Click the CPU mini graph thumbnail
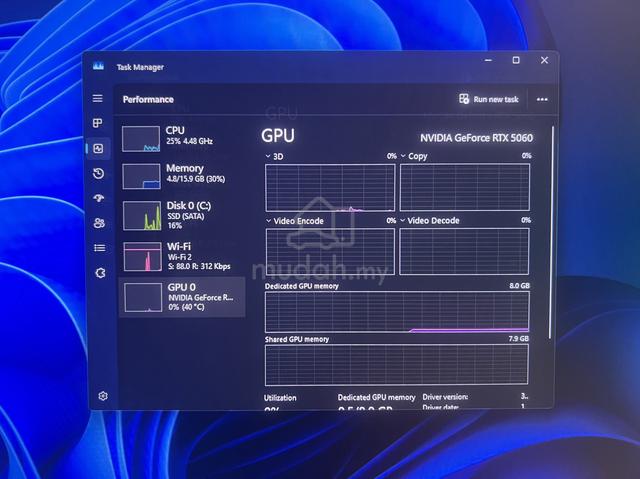 (141, 139)
